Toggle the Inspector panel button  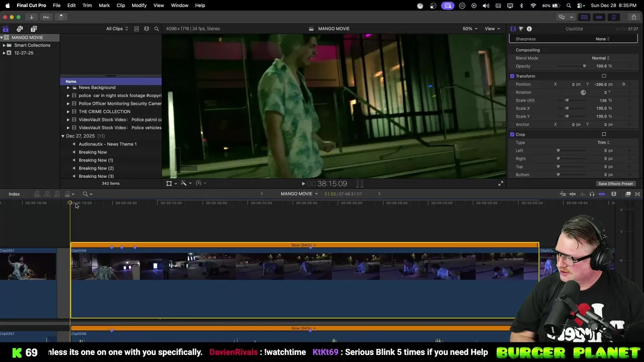tap(613, 17)
